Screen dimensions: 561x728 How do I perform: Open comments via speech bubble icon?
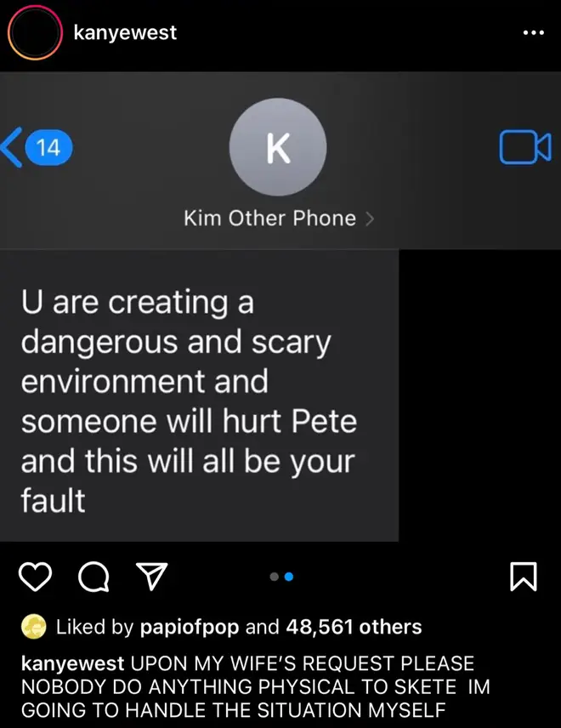(93, 577)
